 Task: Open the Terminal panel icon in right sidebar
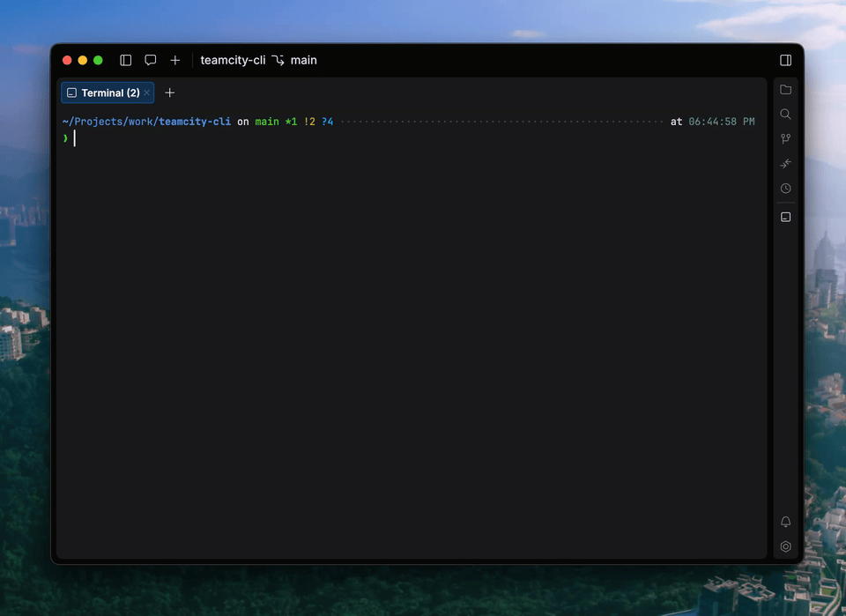tap(785, 217)
